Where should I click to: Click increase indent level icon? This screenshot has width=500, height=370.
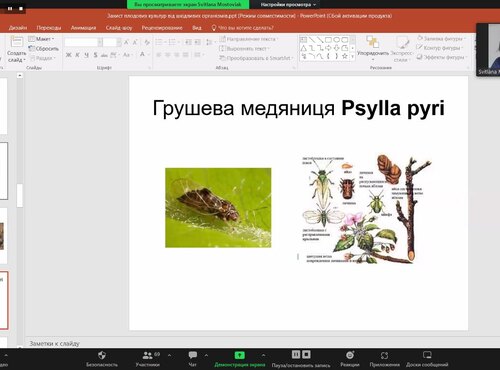pyautogui.click(x=198, y=42)
